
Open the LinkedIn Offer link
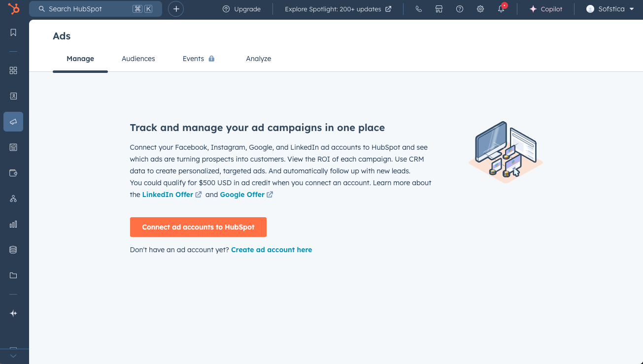tap(172, 195)
